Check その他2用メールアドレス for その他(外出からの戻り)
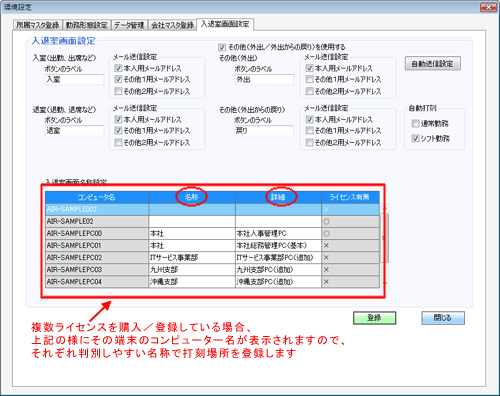The height and width of the screenshot is (396, 500). tap(309, 142)
